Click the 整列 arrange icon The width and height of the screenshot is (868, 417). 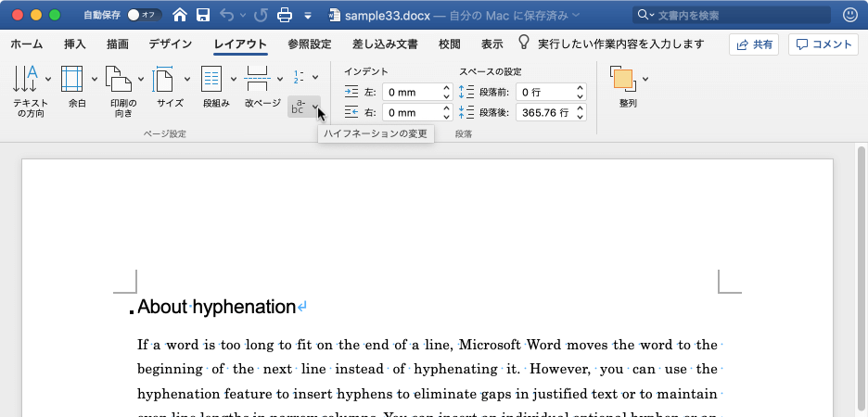[x=624, y=79]
